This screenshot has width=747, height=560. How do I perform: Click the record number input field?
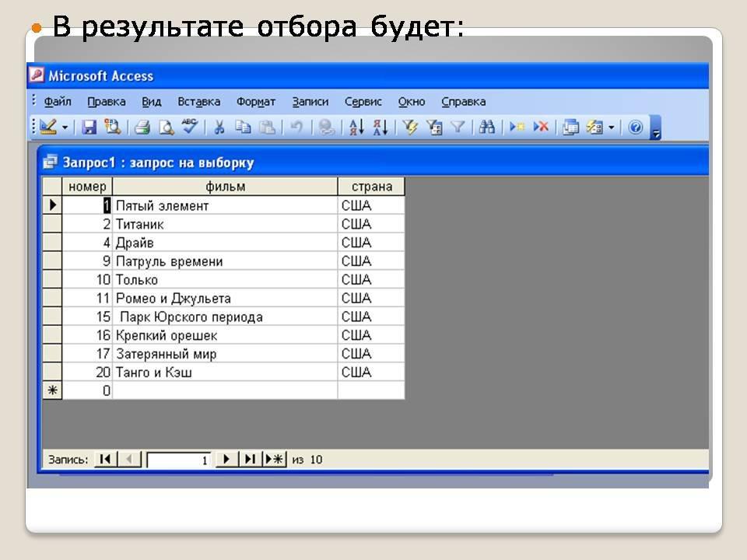click(x=179, y=460)
